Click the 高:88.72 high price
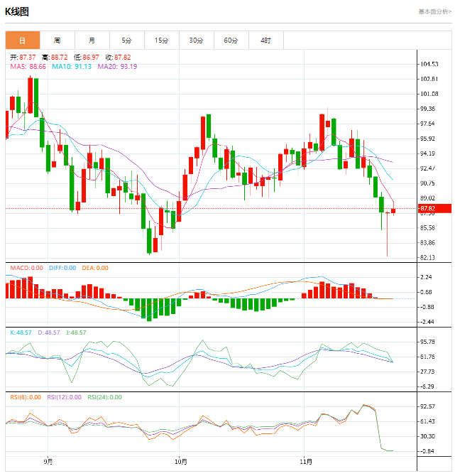The height and width of the screenshot is (476, 455). [55, 58]
